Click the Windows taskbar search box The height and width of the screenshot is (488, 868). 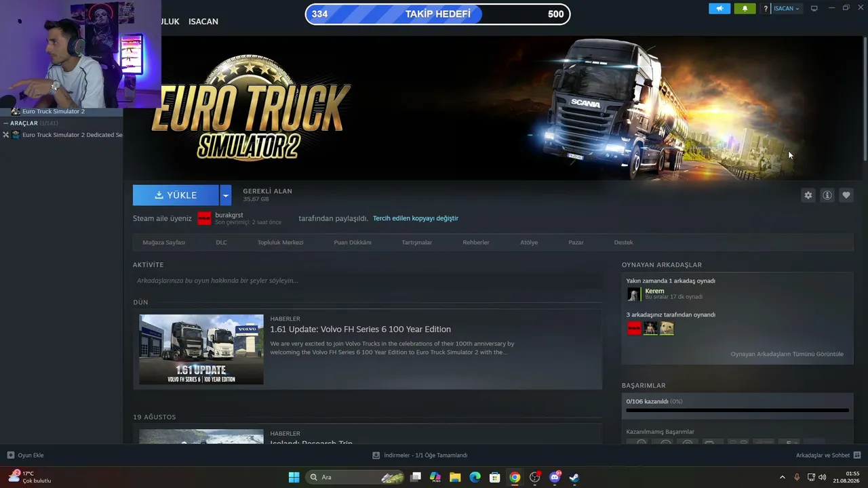coord(355,477)
